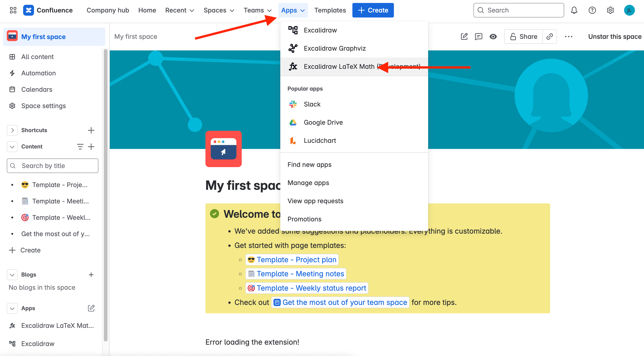The image size is (644, 356).
Task: Open Content filter/sort icon
Action: (x=80, y=146)
